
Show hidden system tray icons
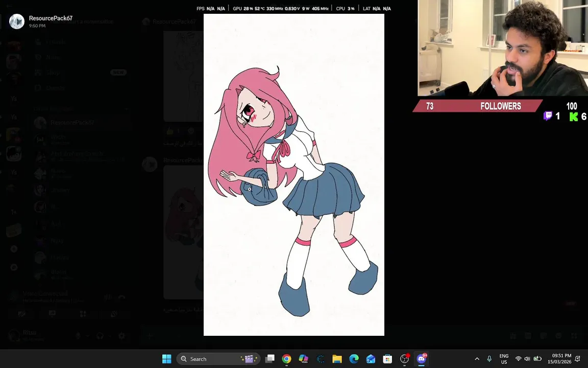(x=477, y=359)
